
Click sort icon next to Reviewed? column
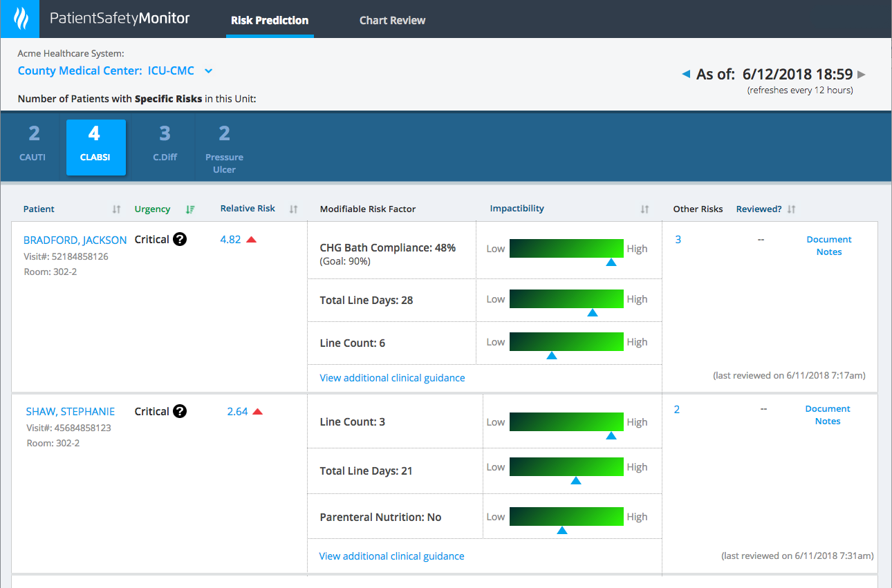(792, 209)
